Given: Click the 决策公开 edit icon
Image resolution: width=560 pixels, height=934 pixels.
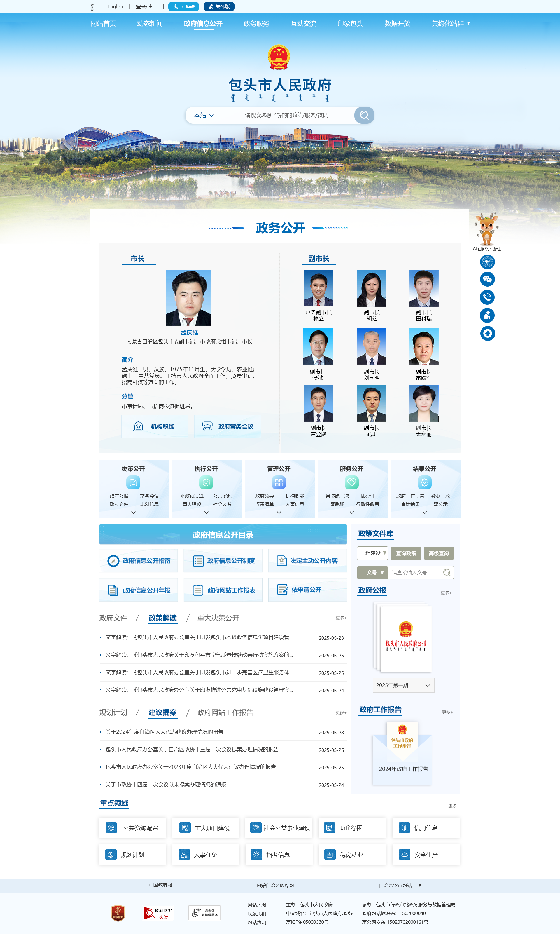Looking at the screenshot, I should [x=133, y=482].
